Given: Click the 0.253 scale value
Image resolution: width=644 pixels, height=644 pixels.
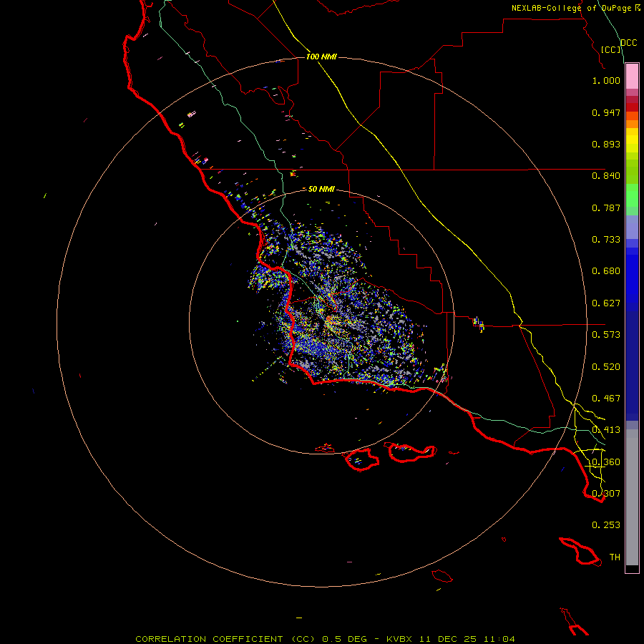Looking at the screenshot, I should coord(606,525).
